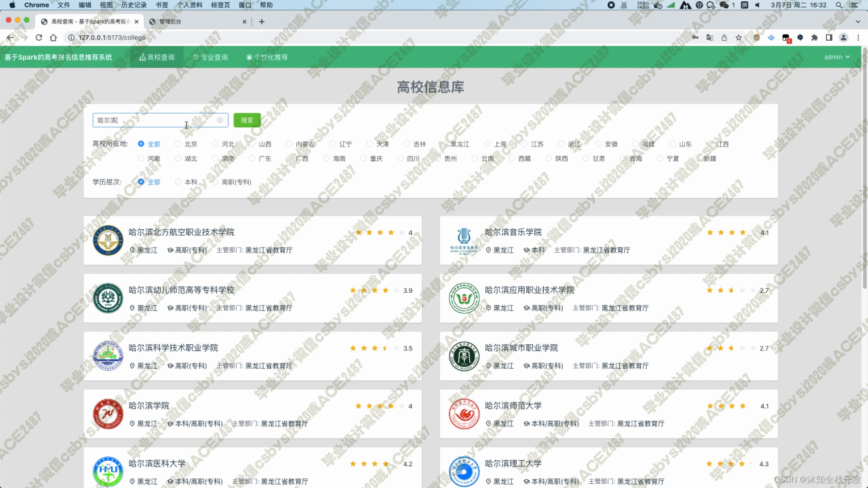The height and width of the screenshot is (488, 868).
Task: Open the Chrome extensions puzzle icon
Action: pyautogui.click(x=814, y=37)
